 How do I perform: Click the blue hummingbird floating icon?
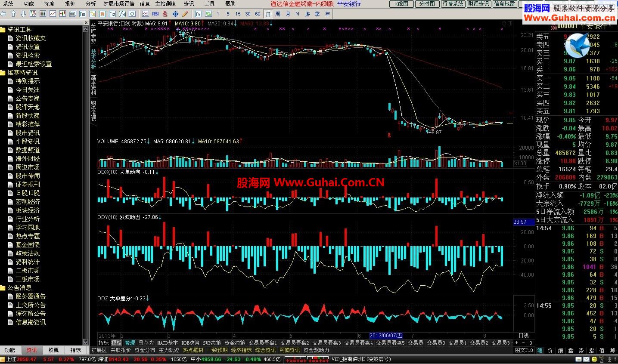(578, 46)
